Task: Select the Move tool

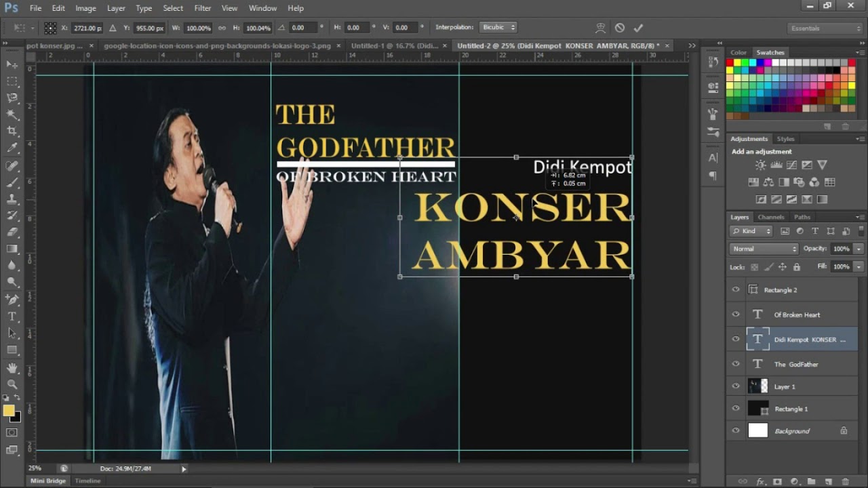Action: (12, 64)
